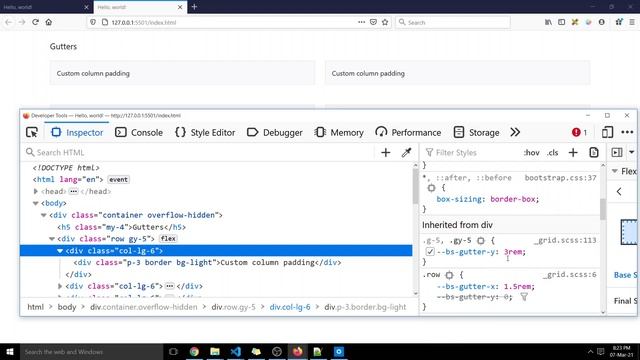Highlight elements matching universal selector rule
The height and width of the screenshot is (360, 640).
(x=431, y=188)
